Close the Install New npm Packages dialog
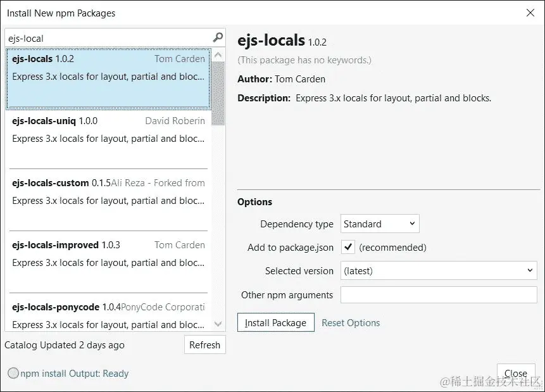Screen dimensions: 545x392 click(x=530, y=13)
